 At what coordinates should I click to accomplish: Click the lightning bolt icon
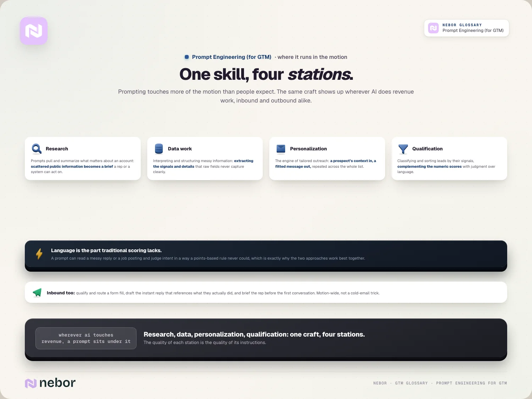pos(39,254)
